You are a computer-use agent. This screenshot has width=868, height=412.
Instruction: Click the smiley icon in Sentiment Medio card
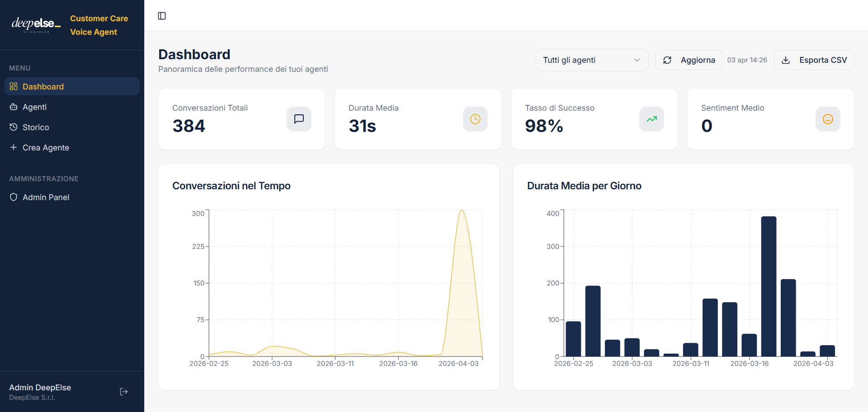(x=828, y=119)
